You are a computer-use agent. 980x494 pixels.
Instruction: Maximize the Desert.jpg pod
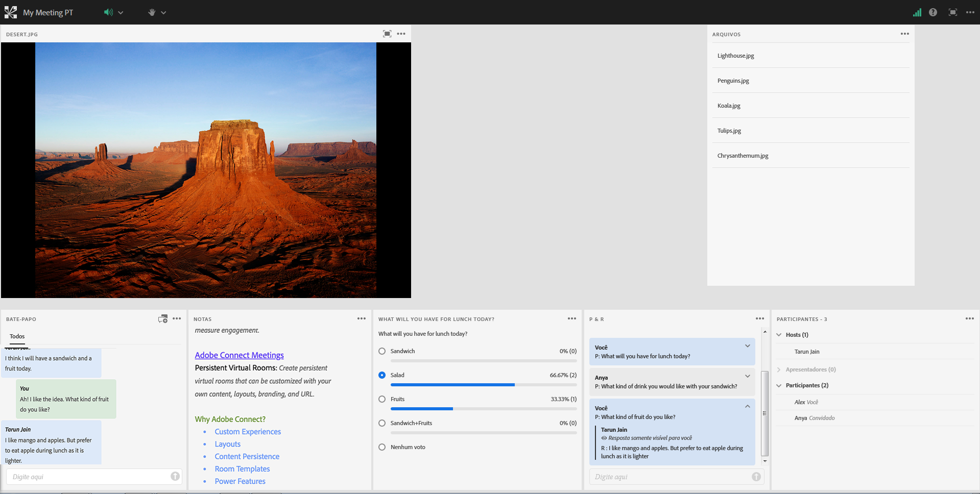(387, 34)
